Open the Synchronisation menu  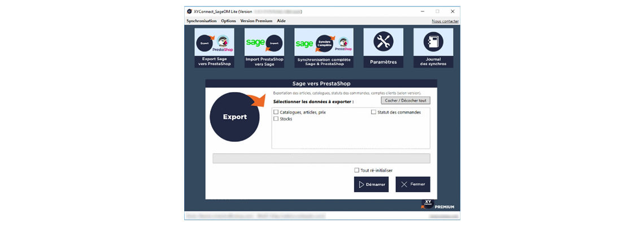[201, 21]
